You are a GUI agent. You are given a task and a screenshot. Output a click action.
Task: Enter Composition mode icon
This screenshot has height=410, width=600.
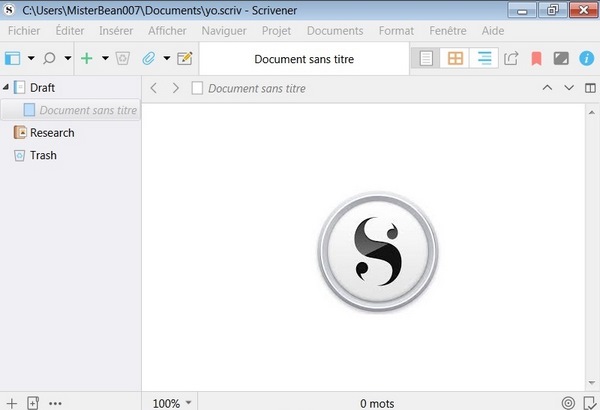(561, 59)
